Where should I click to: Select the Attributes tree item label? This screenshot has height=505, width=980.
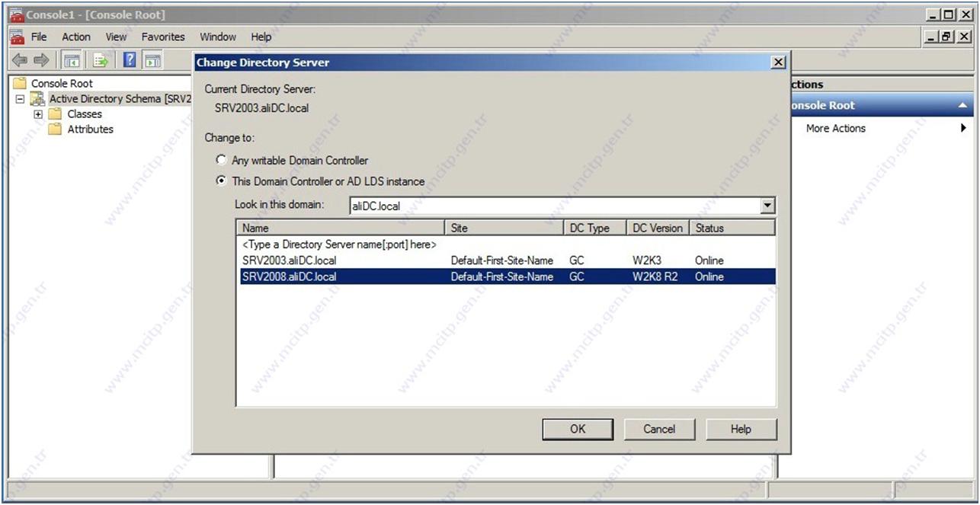pyautogui.click(x=90, y=129)
